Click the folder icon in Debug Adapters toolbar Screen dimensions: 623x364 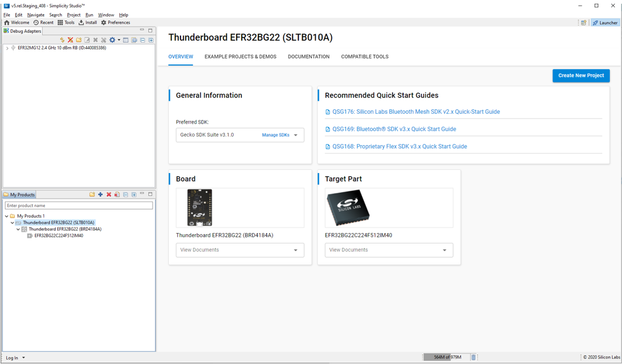78,40
